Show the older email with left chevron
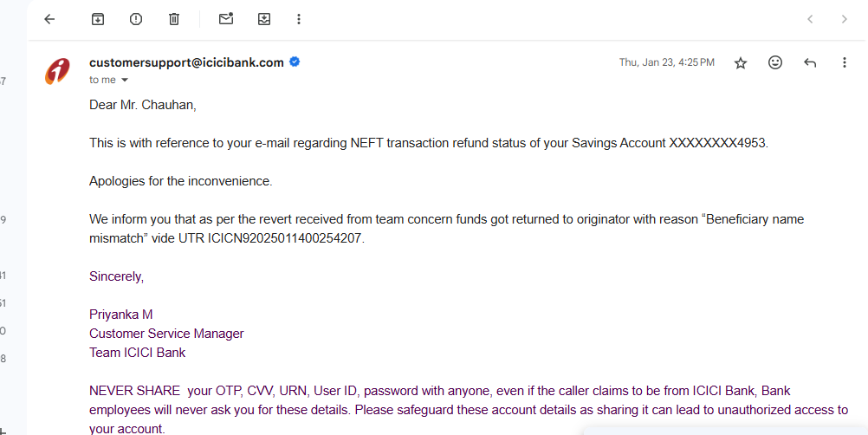This screenshot has height=435, width=868. [810, 19]
